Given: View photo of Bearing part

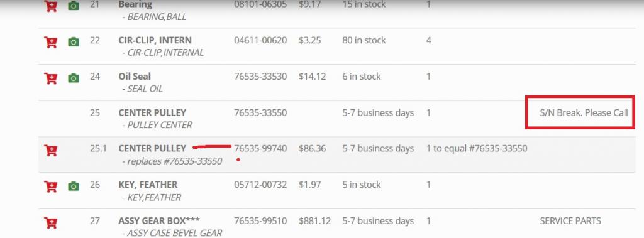Looking at the screenshot, I should [74, 6].
